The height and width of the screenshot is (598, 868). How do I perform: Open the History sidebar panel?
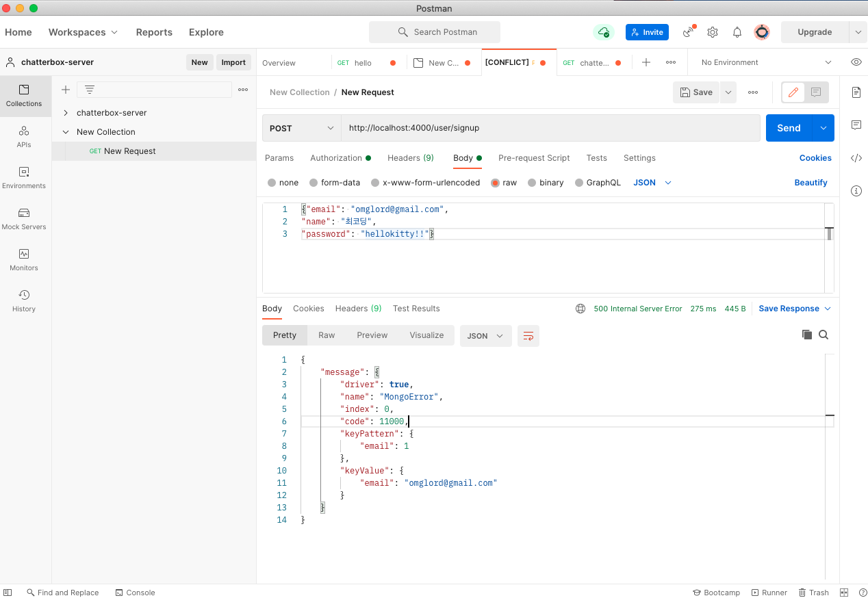tap(24, 301)
